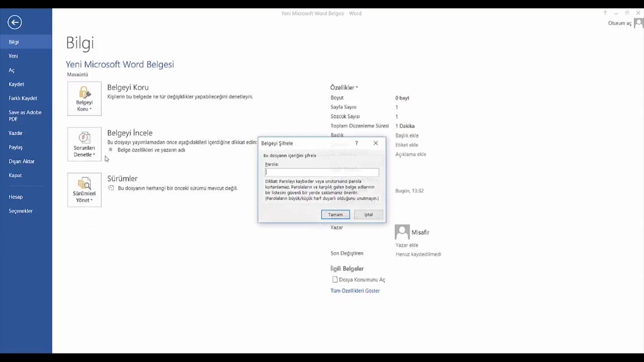Open Dosya Konumunu Aç link
The image size is (644, 362).
point(359,280)
